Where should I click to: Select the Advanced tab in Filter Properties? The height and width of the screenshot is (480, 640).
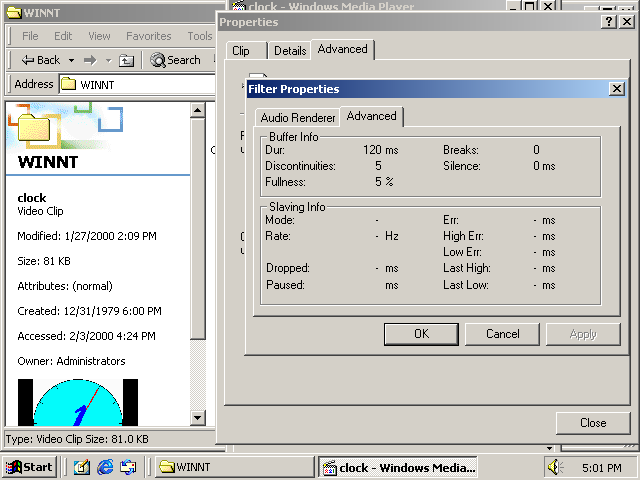pyautogui.click(x=371, y=116)
